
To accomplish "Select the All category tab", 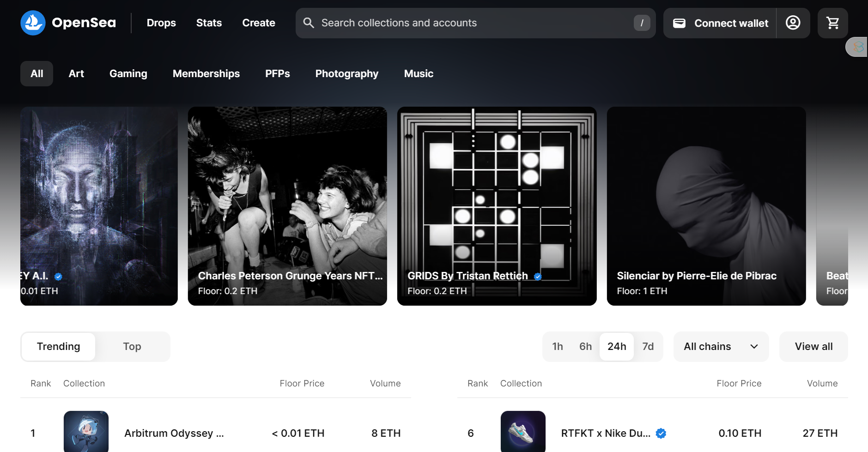I will click(36, 73).
